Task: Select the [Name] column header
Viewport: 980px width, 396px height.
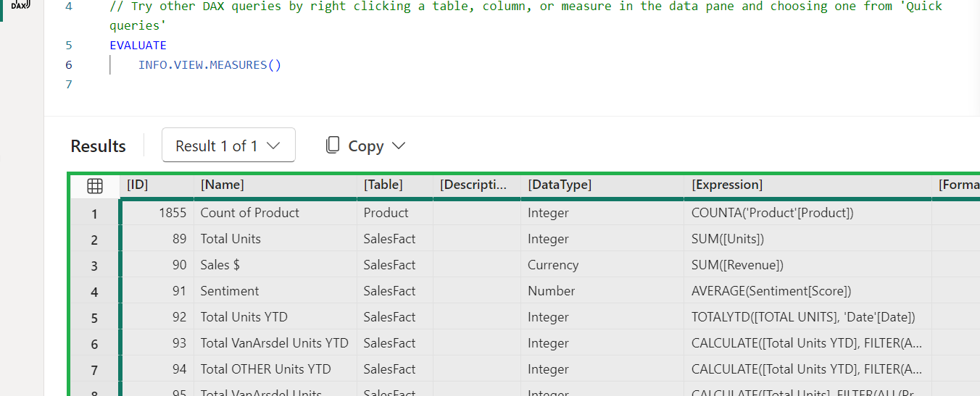Action: point(275,185)
